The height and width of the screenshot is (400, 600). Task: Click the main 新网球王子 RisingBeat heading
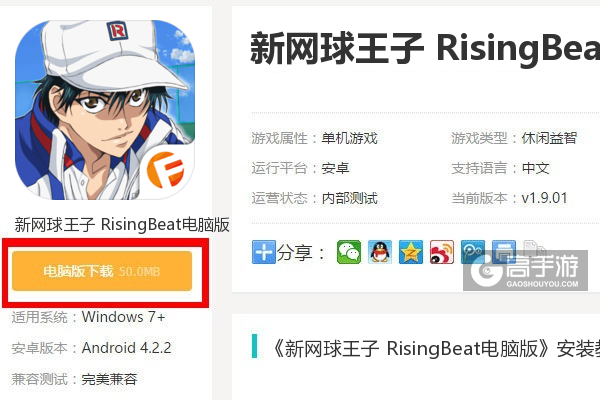point(425,49)
